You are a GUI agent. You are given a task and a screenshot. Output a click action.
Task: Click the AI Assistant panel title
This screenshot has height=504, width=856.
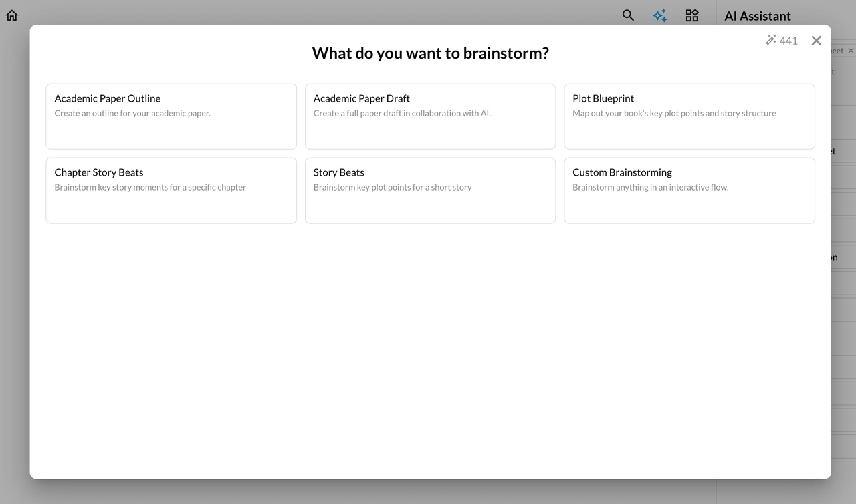coord(758,16)
